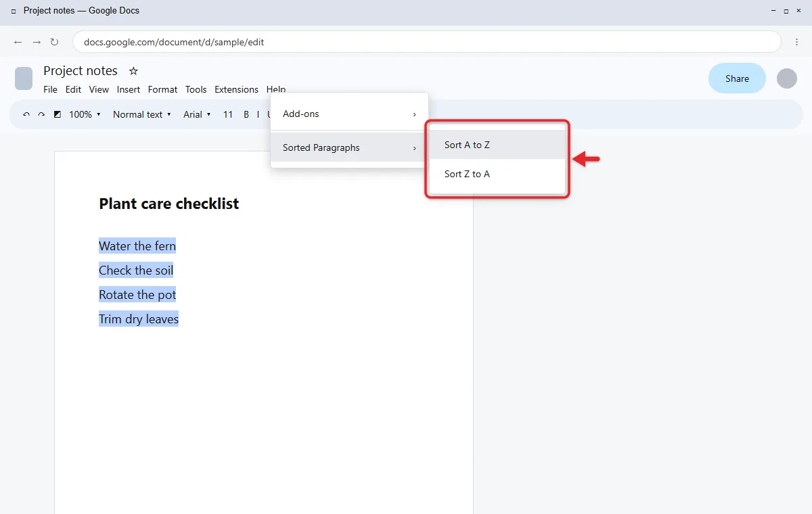Choose Sort Z to A

pos(497,174)
